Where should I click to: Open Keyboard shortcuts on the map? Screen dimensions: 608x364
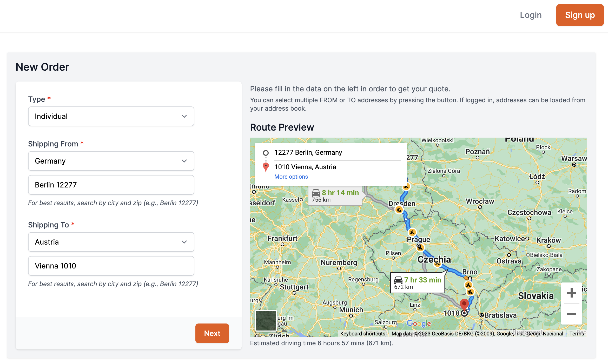(x=362, y=334)
